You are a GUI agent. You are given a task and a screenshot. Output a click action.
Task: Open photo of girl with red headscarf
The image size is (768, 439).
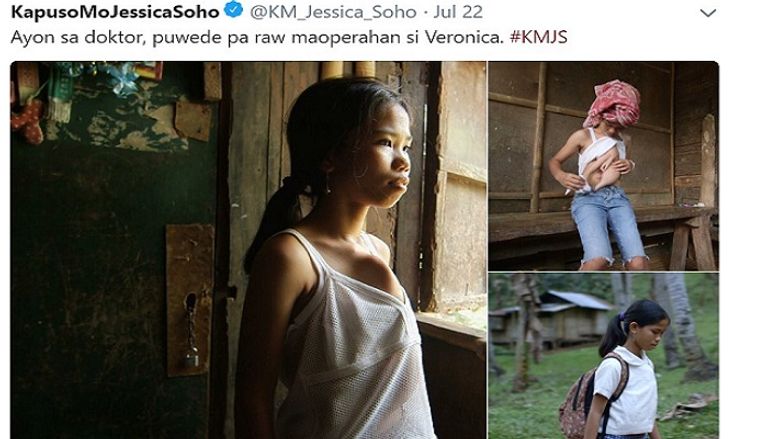[603, 166]
